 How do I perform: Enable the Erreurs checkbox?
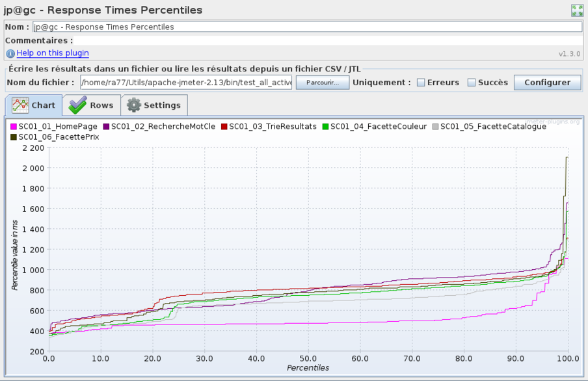coord(421,83)
